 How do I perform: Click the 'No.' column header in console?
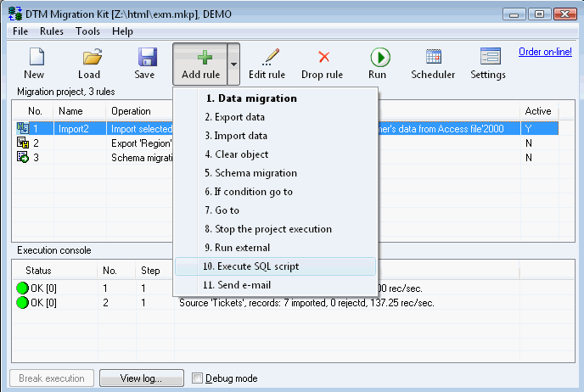[x=116, y=271]
